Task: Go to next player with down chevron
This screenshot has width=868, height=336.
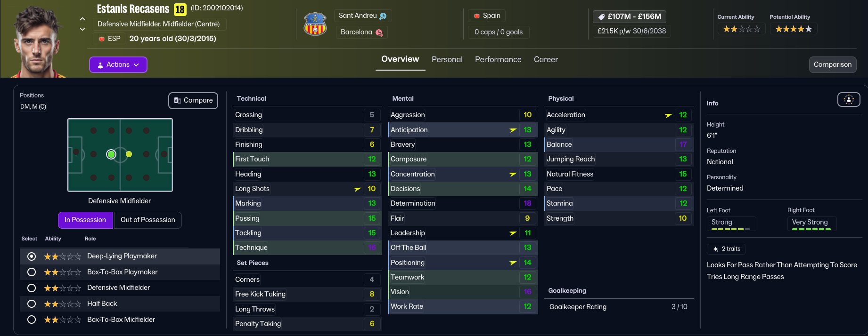Action: (82, 29)
